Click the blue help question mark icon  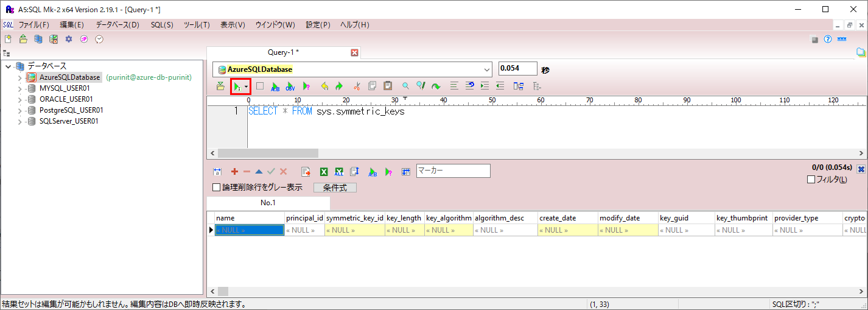click(x=828, y=39)
